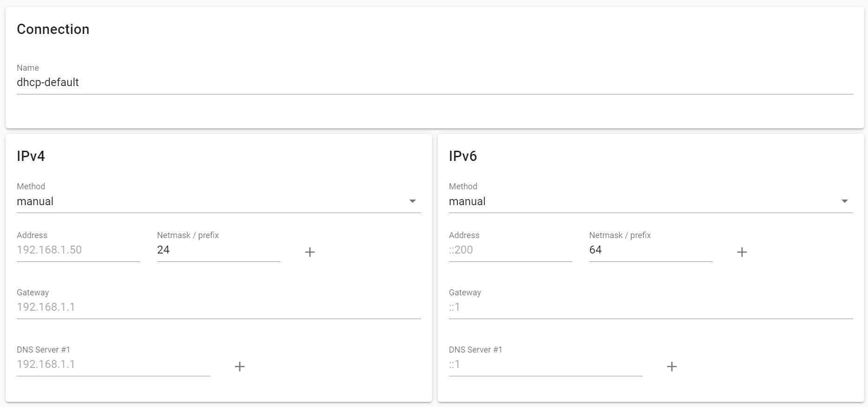The width and height of the screenshot is (868, 407).
Task: Click the IPv4 Netmask / prefix field
Action: point(218,250)
